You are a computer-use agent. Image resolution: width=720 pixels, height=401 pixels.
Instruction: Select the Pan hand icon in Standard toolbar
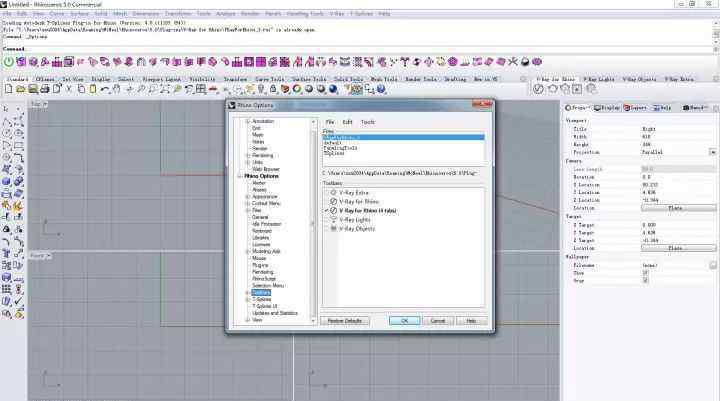[x=117, y=89]
